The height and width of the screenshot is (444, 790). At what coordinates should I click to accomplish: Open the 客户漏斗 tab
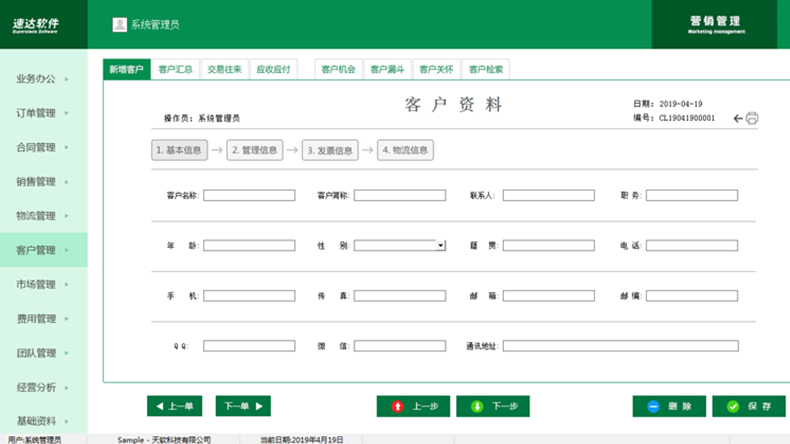(387, 70)
